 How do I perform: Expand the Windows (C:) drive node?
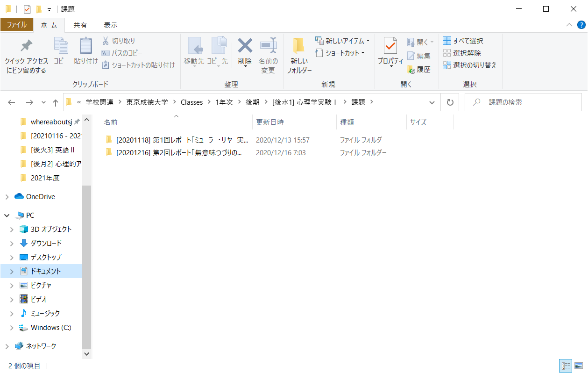[12, 328]
